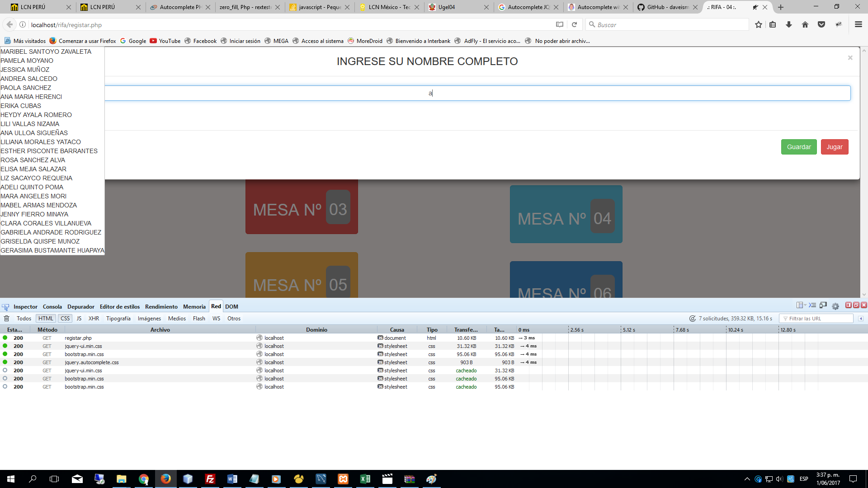Viewport: 868px width, 488px height.
Task: Click the Filtrar las URL field
Action: point(816,319)
